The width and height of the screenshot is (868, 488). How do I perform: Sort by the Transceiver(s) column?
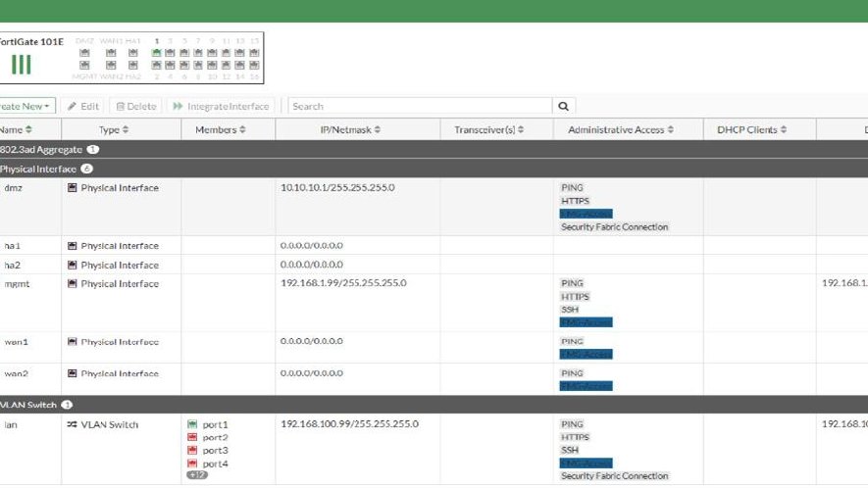click(x=488, y=129)
